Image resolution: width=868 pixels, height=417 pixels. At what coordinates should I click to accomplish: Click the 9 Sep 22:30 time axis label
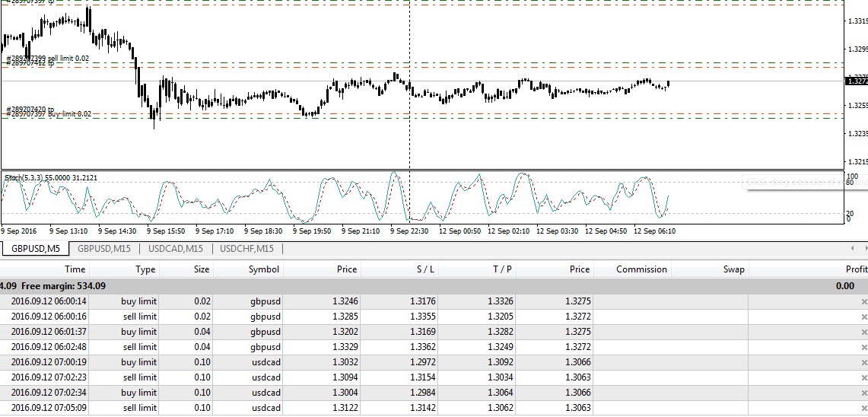point(409,231)
